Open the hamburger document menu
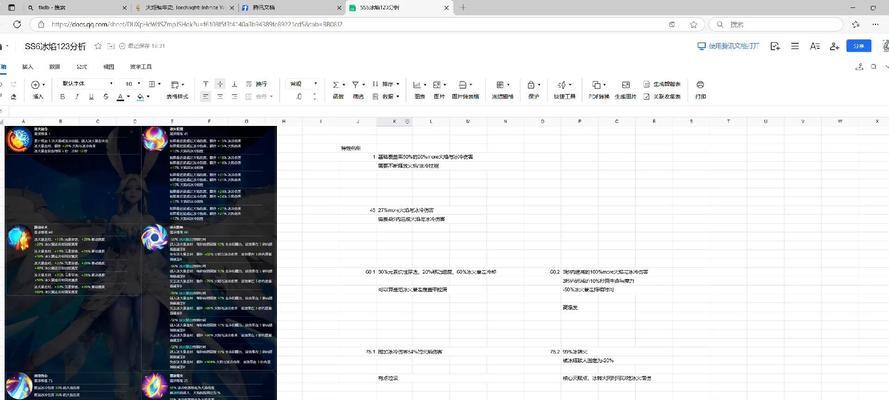The width and height of the screenshot is (889, 400). coord(795,46)
